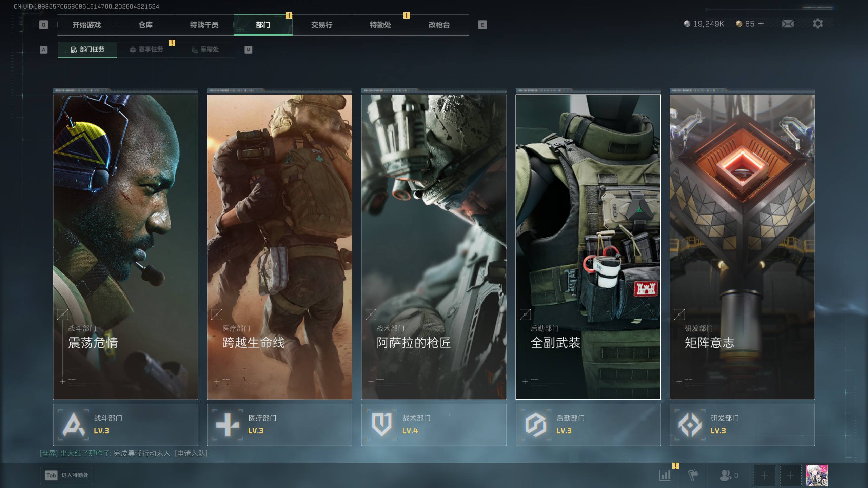Select the 全副武装 logistics card
Viewport: 868px width, 488px height.
coord(588,247)
